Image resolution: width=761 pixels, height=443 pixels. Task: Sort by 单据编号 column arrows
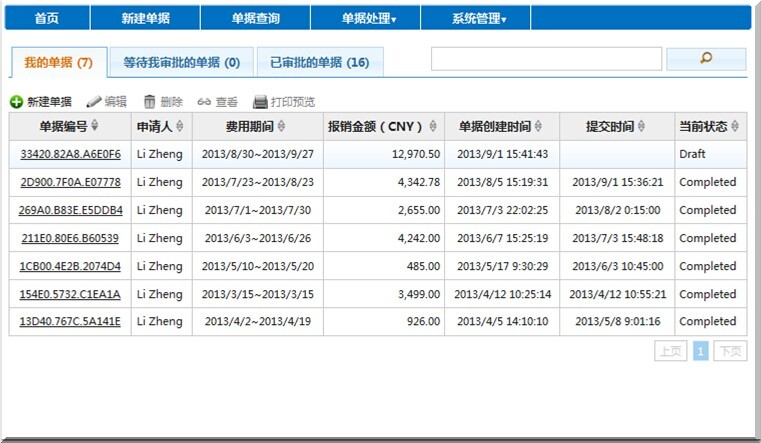click(x=96, y=127)
